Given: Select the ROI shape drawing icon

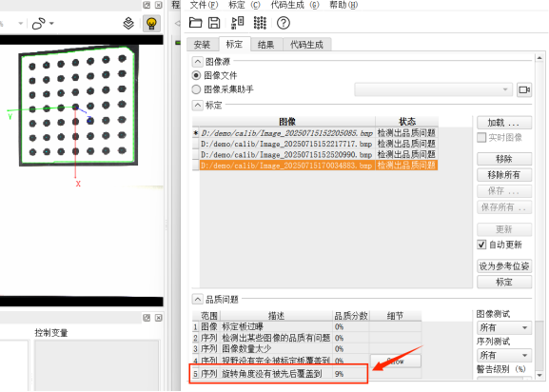Looking at the screenshot, I should tap(38, 24).
